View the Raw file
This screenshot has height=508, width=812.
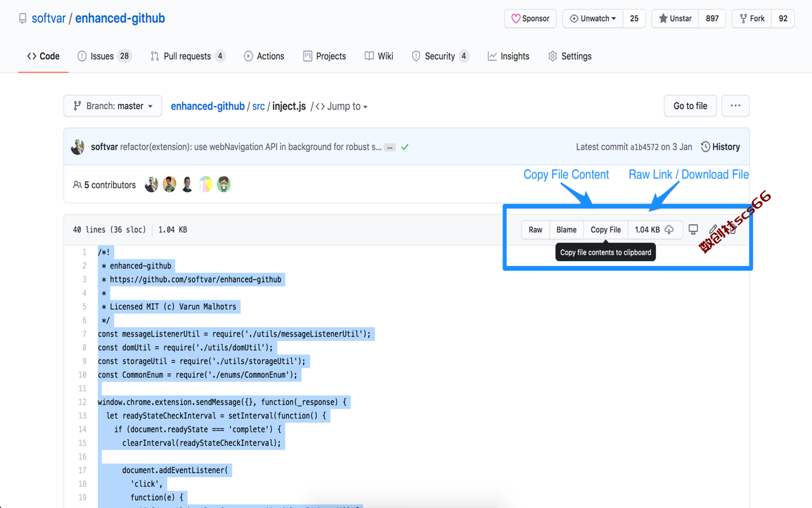pos(535,230)
